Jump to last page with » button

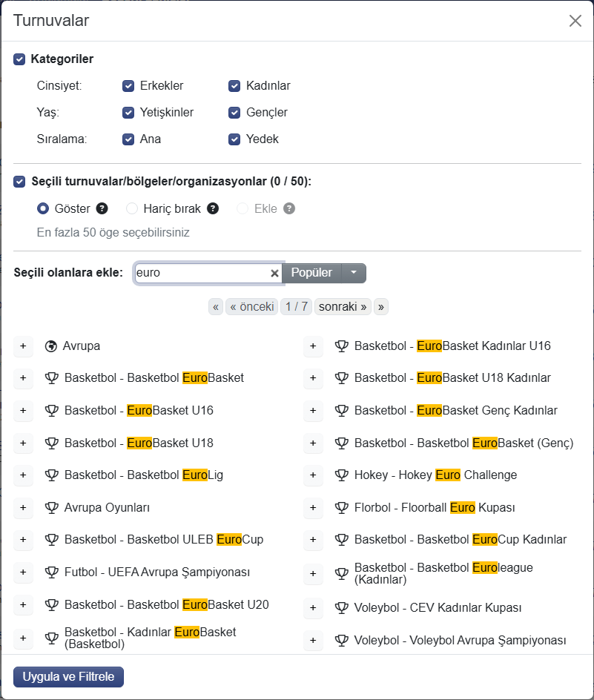[x=381, y=307]
